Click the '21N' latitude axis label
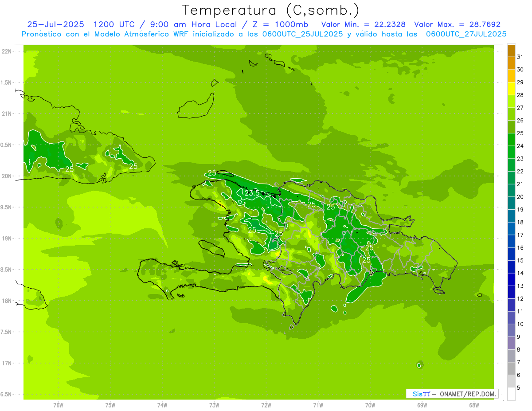The height and width of the screenshot is (411, 532). pyautogui.click(x=7, y=114)
